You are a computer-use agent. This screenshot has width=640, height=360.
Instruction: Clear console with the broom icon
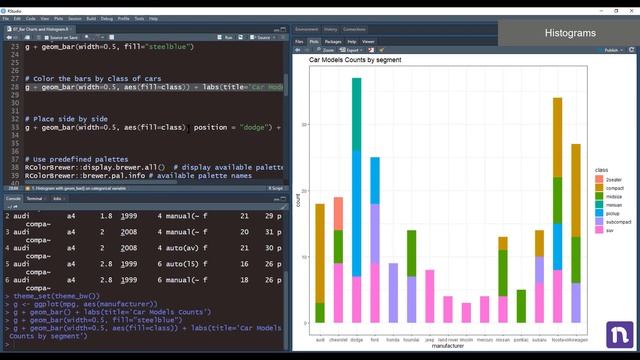pyautogui.click(x=283, y=207)
